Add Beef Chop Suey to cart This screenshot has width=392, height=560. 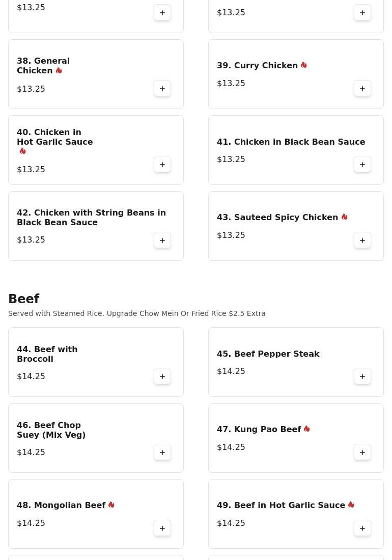coord(162,452)
